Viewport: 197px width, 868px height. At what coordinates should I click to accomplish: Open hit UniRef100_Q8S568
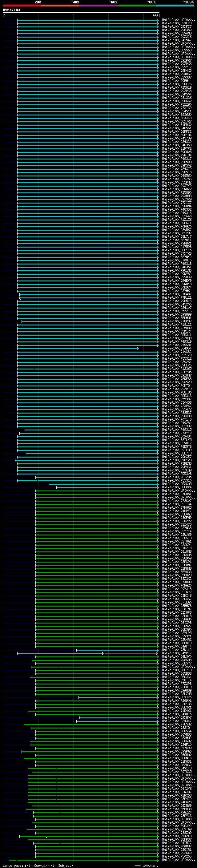point(176,50)
